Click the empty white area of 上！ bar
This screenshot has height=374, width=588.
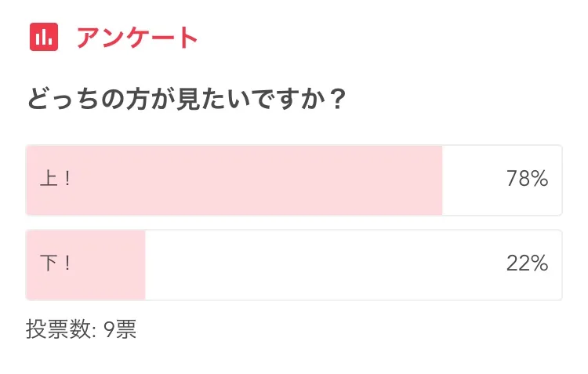470,180
